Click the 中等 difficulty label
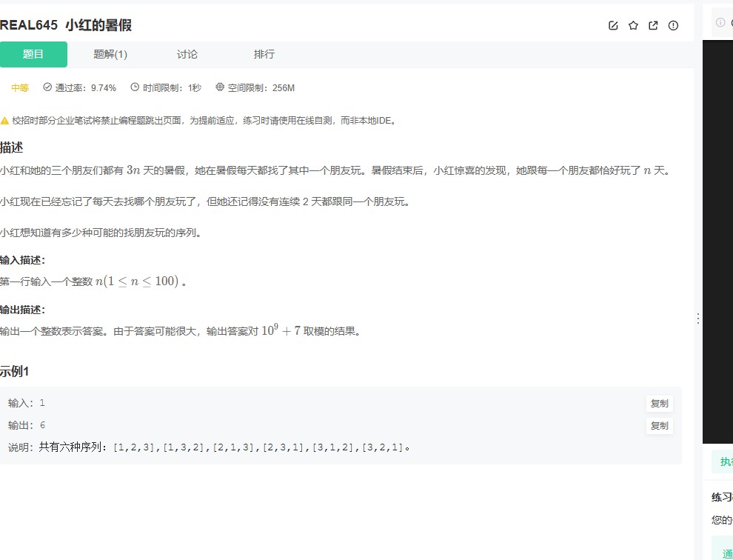Screen dimensions: 733x560 click(x=20, y=87)
